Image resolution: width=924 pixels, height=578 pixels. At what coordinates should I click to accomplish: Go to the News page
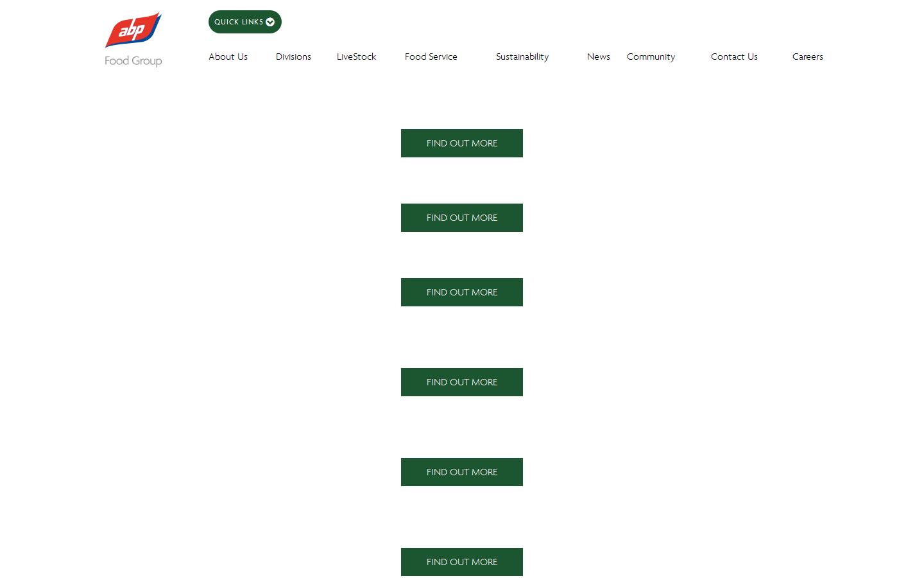(x=598, y=57)
